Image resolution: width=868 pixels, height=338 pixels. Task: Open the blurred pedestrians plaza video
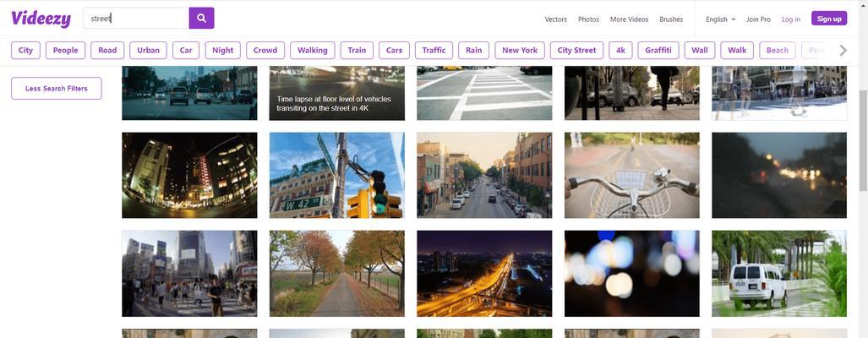click(x=779, y=93)
